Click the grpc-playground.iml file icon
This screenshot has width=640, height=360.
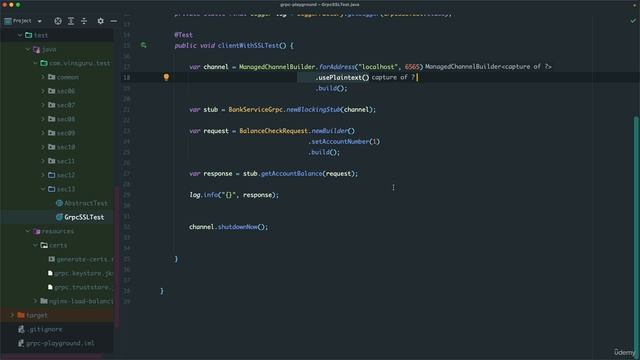[x=21, y=343]
